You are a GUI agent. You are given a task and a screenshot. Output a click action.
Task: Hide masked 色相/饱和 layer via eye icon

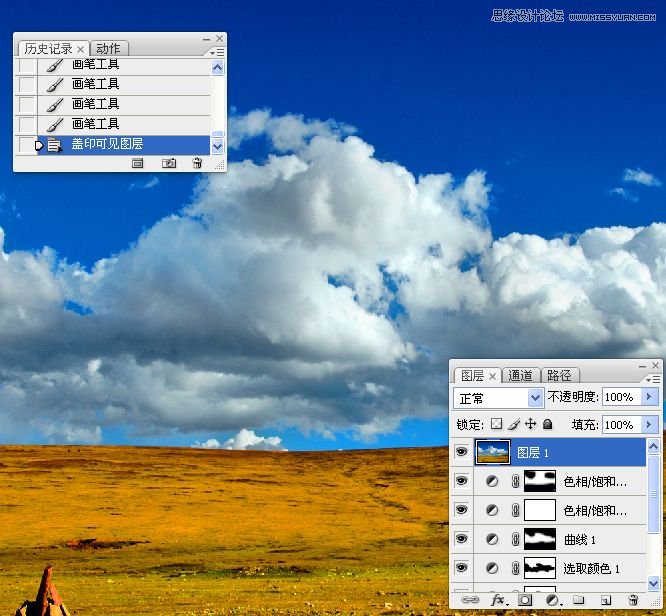(461, 480)
